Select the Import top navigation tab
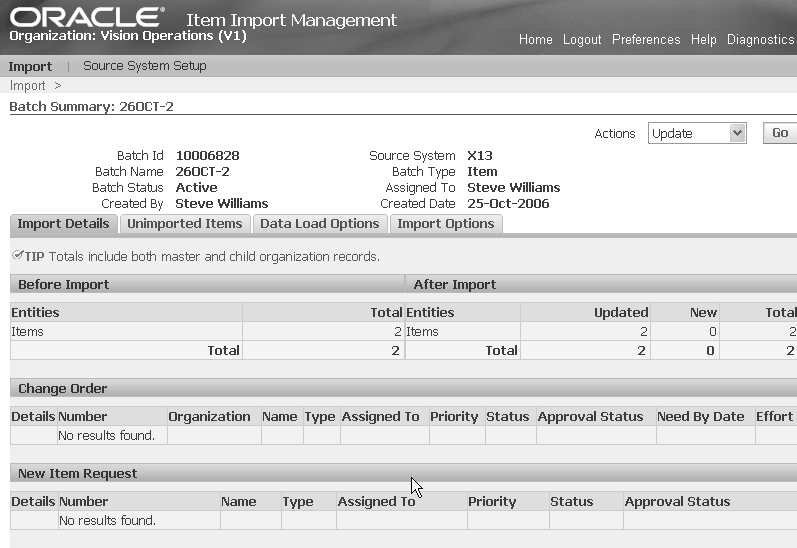 pos(30,67)
